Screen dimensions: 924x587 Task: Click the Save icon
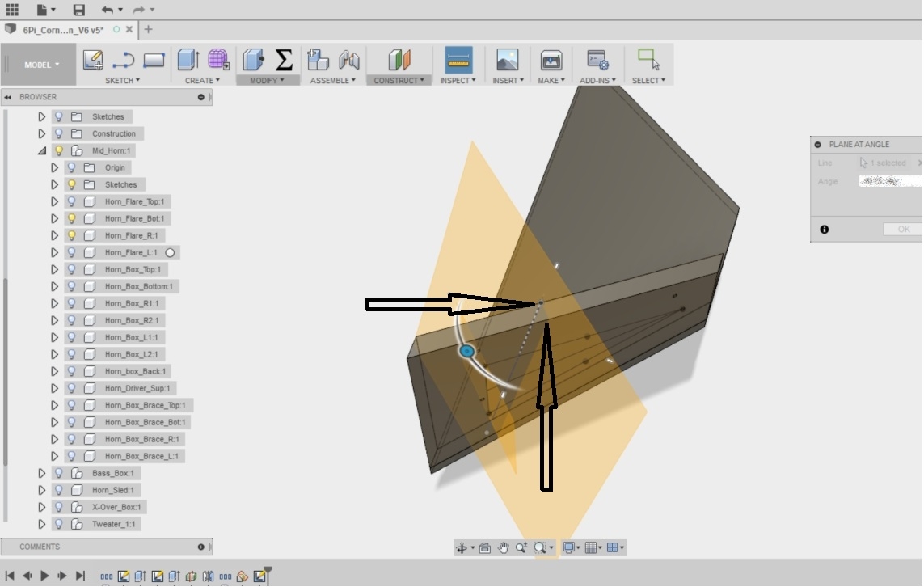pyautogui.click(x=78, y=10)
